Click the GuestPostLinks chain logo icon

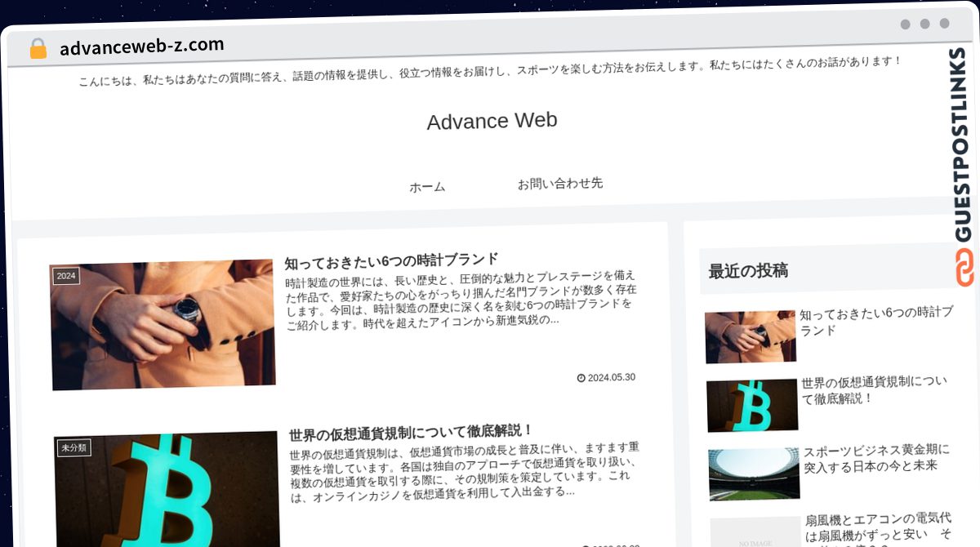pyautogui.click(x=965, y=269)
